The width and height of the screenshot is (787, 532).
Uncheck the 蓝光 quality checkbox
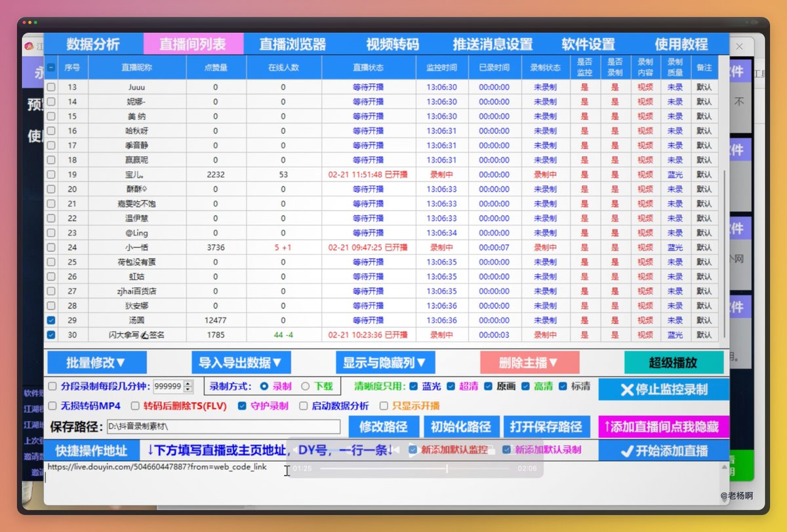pyautogui.click(x=413, y=386)
